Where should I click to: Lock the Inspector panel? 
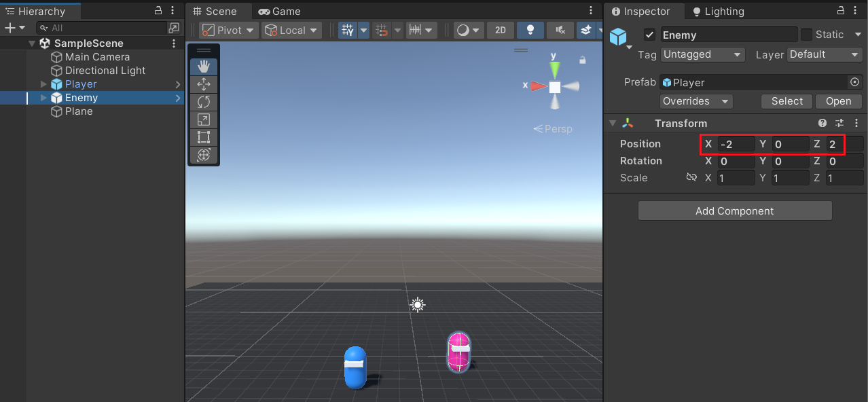[841, 11]
